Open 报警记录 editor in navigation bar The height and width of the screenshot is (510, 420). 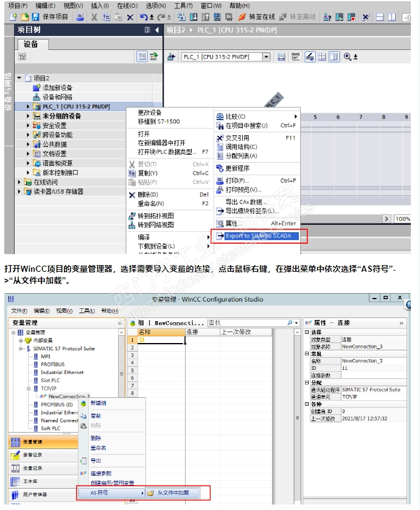(x=43, y=455)
